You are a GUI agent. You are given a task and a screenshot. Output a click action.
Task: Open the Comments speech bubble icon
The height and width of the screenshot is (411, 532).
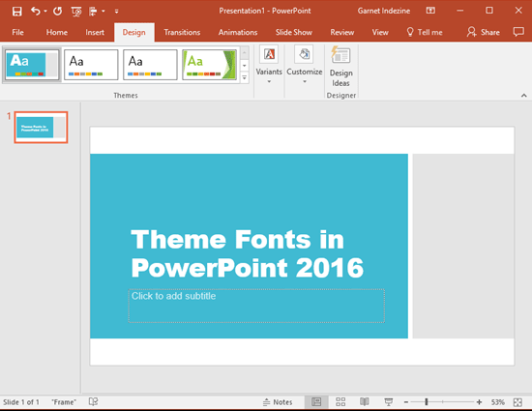point(518,32)
